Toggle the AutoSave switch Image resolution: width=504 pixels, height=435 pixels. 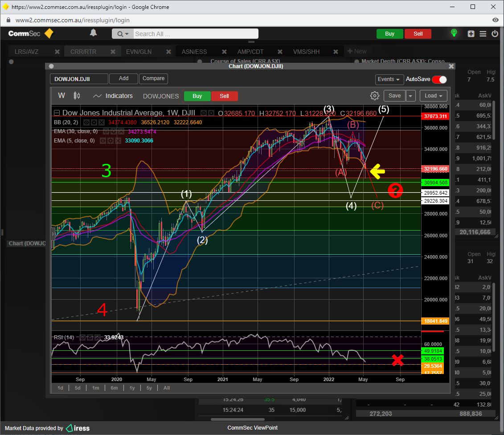[439, 79]
